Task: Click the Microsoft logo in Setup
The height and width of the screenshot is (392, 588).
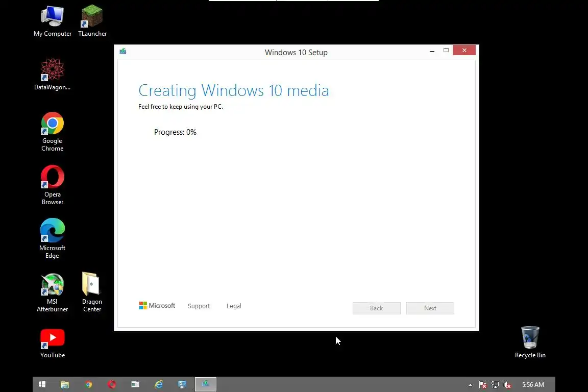Action: (x=157, y=306)
